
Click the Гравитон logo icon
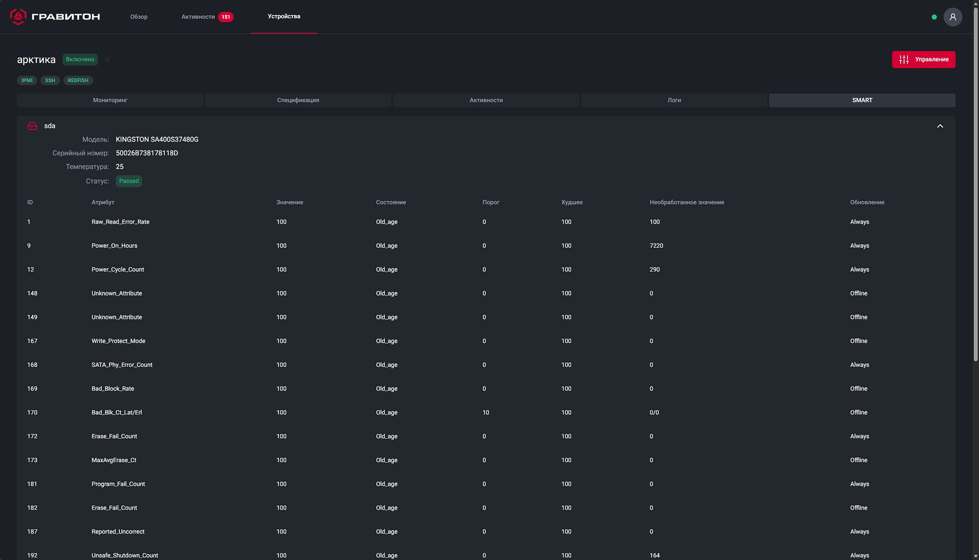coord(18,17)
